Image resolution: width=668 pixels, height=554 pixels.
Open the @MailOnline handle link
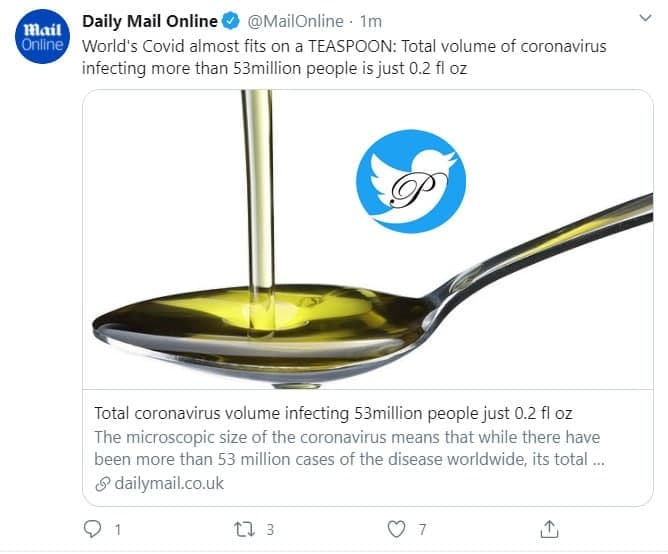291,22
